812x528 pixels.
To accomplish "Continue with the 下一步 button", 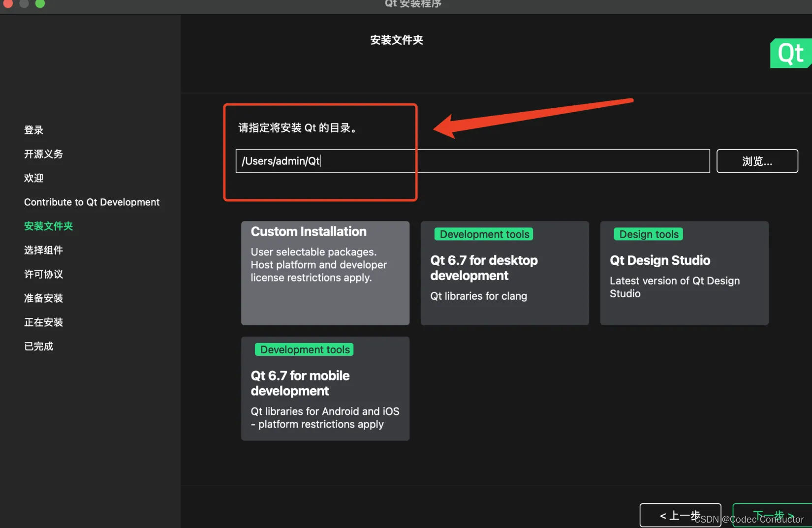I will tap(773, 515).
